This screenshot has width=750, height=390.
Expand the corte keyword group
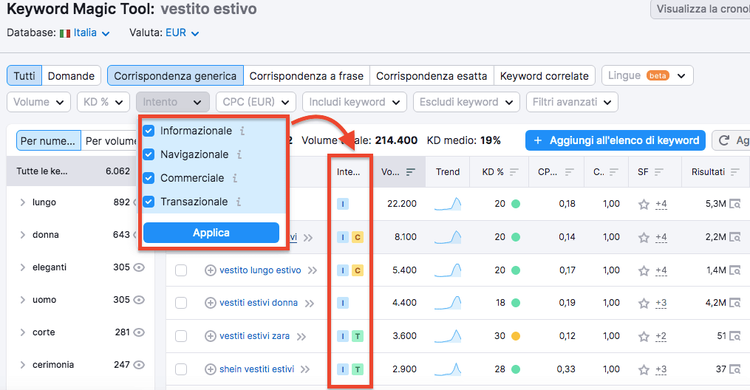22,333
